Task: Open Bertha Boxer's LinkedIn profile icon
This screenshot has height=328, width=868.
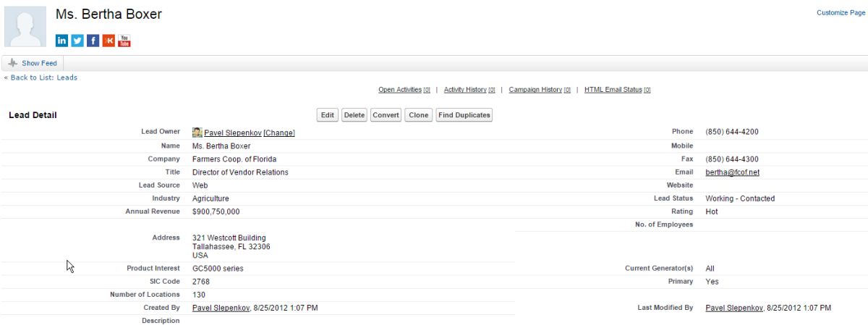Action: click(x=61, y=41)
